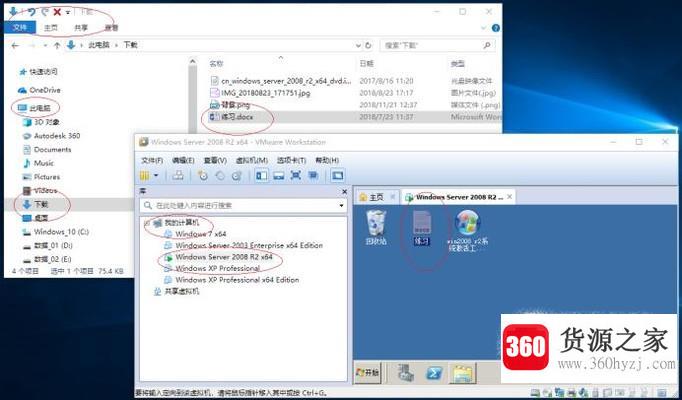
Task: Open the snapshot manager toolbar icon
Action: pyautogui.click(x=236, y=175)
